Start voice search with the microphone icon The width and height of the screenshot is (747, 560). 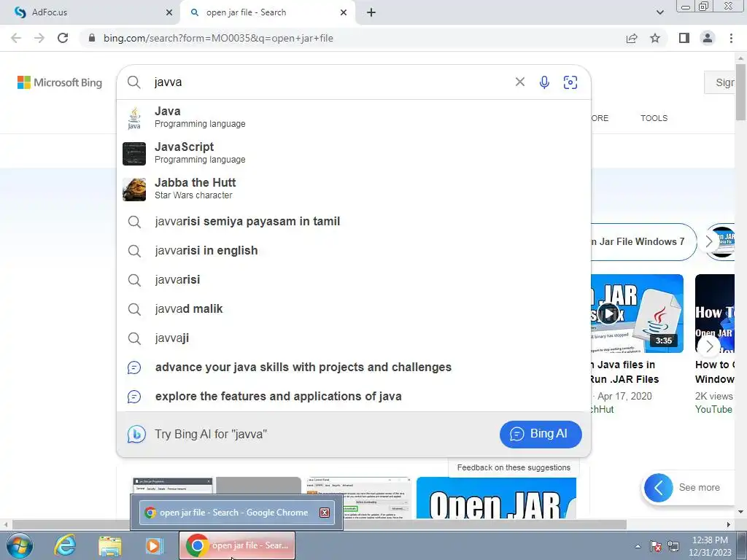[x=544, y=82]
